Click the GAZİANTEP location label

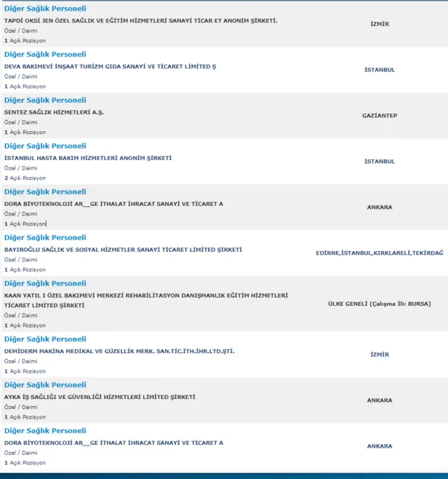(379, 116)
